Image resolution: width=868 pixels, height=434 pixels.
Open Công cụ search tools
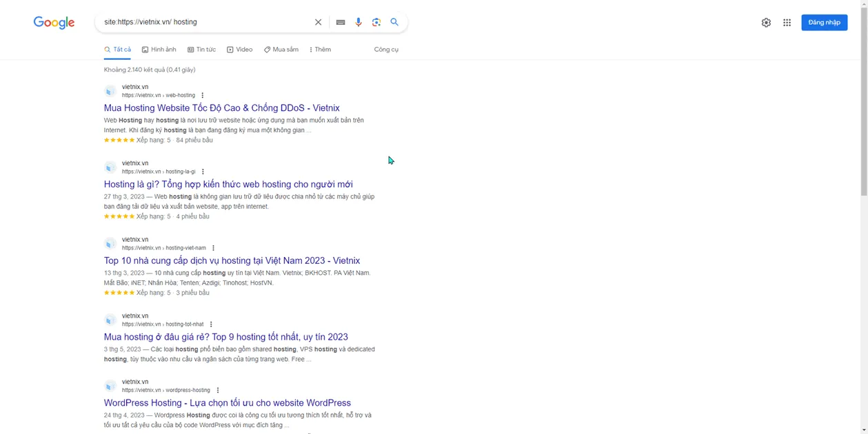click(386, 49)
